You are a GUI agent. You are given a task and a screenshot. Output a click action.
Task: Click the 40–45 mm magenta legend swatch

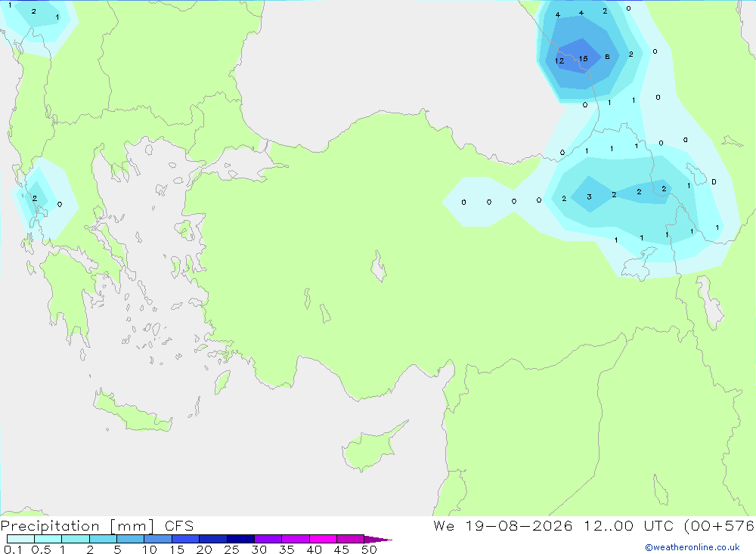click(x=323, y=539)
